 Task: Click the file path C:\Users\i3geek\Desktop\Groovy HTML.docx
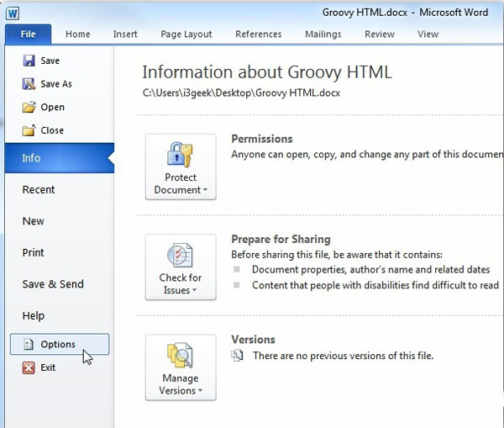tap(241, 93)
